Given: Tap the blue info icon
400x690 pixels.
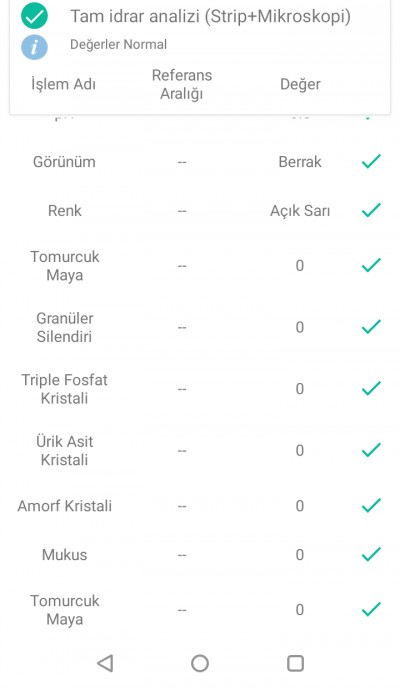Looking at the screenshot, I should coord(34,46).
